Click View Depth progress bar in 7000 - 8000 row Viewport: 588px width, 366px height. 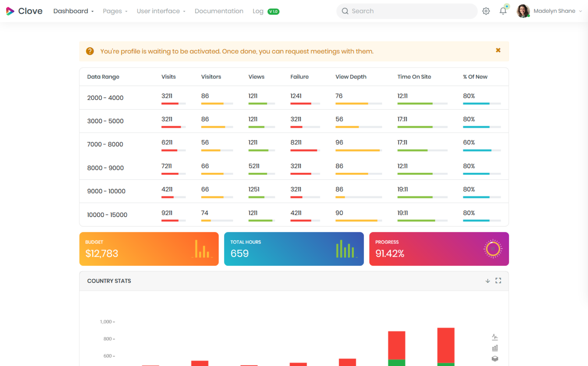point(359,150)
